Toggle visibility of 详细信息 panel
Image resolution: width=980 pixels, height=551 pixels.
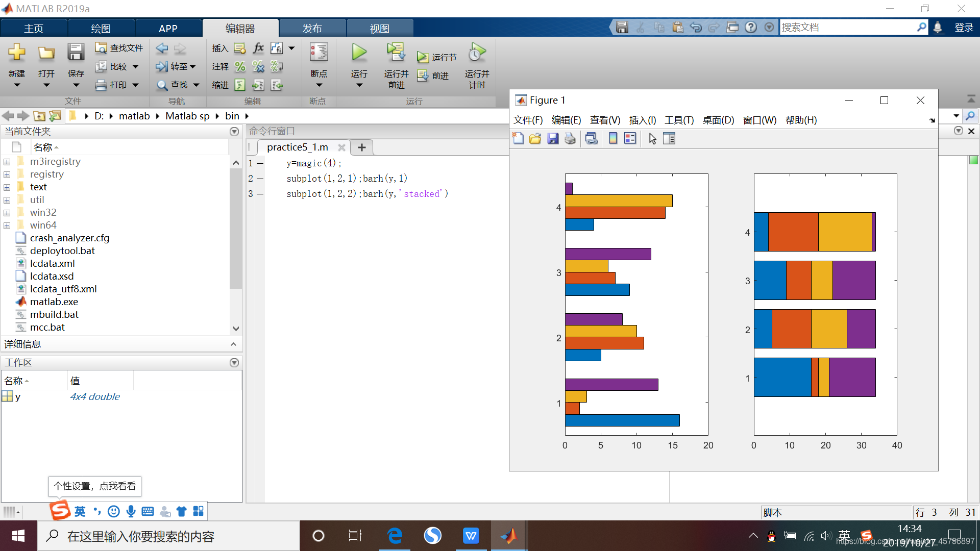click(234, 343)
